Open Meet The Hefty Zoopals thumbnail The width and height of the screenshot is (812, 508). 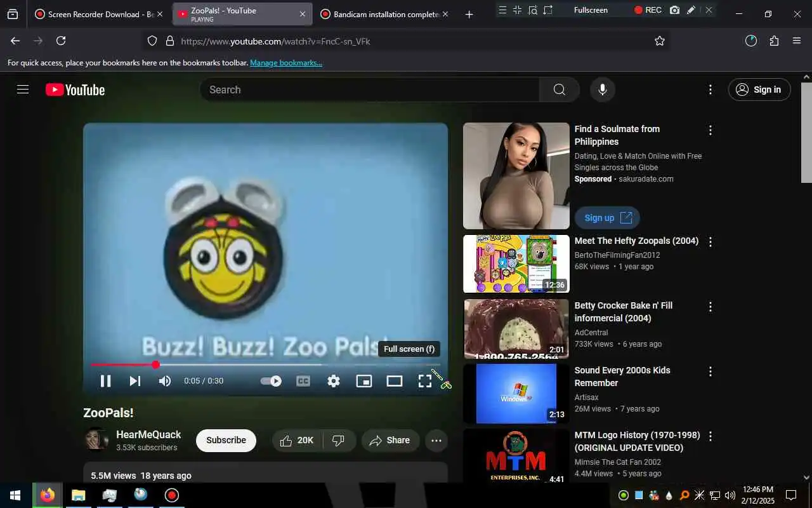(x=516, y=264)
